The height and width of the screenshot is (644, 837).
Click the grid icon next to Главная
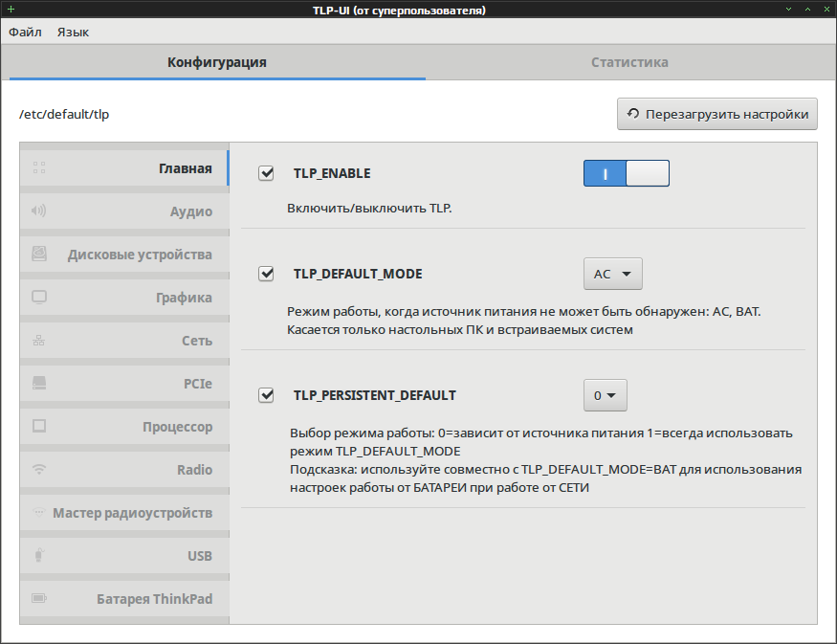tap(39, 168)
